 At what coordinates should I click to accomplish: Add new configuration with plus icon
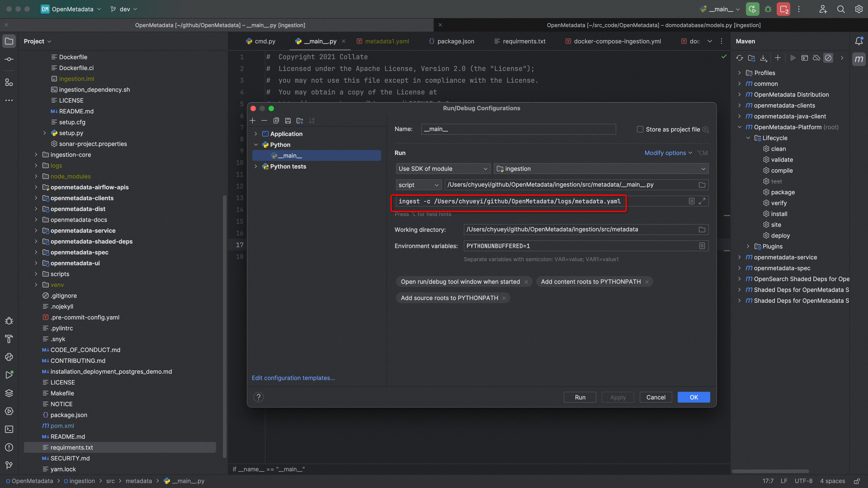coord(253,121)
